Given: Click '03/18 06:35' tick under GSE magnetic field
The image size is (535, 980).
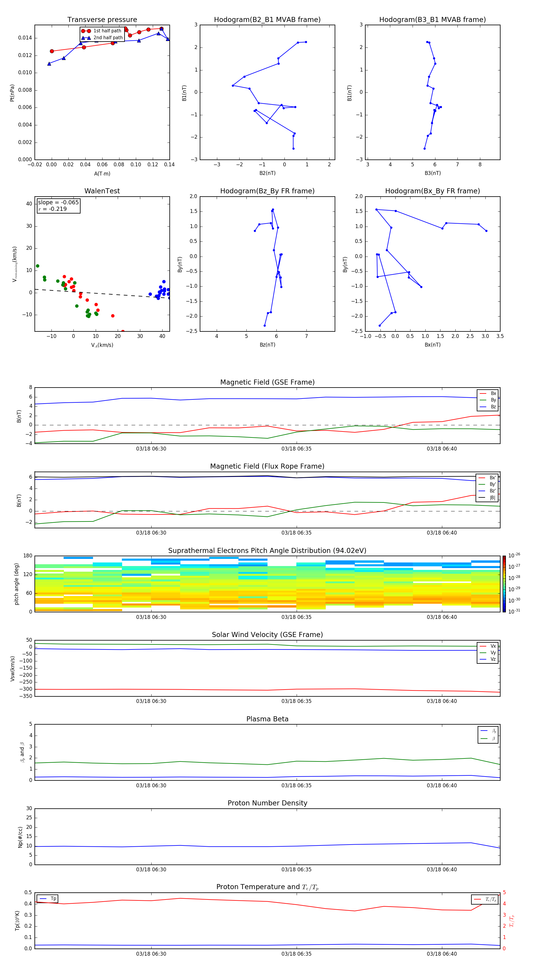Looking at the screenshot, I should pyautogui.click(x=296, y=449).
